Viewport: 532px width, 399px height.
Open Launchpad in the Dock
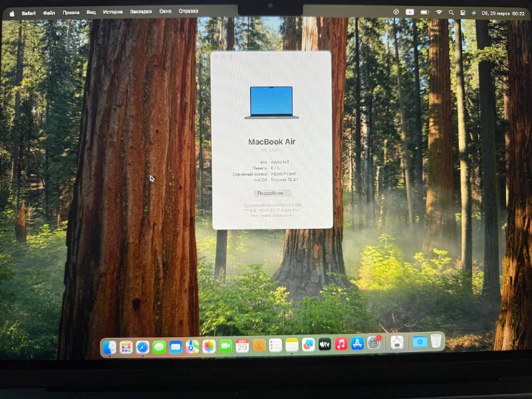click(126, 347)
